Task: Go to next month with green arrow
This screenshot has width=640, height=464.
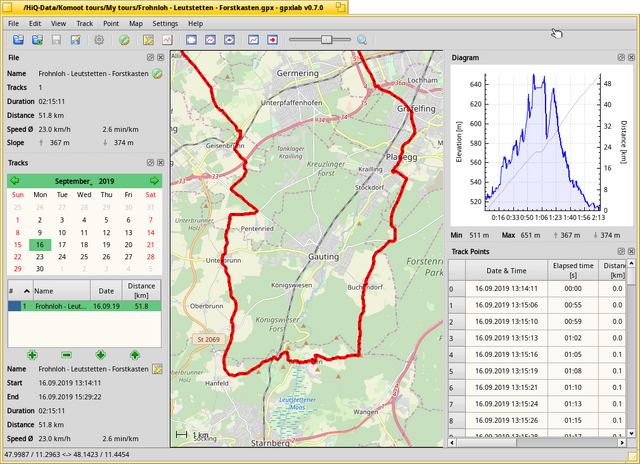Action: [x=154, y=181]
